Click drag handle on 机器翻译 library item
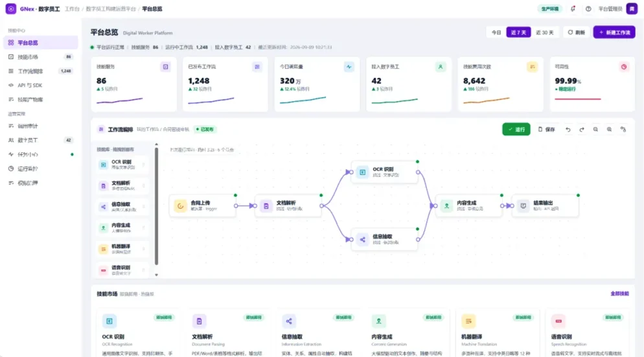This screenshot has height=357, width=644. 143,249
